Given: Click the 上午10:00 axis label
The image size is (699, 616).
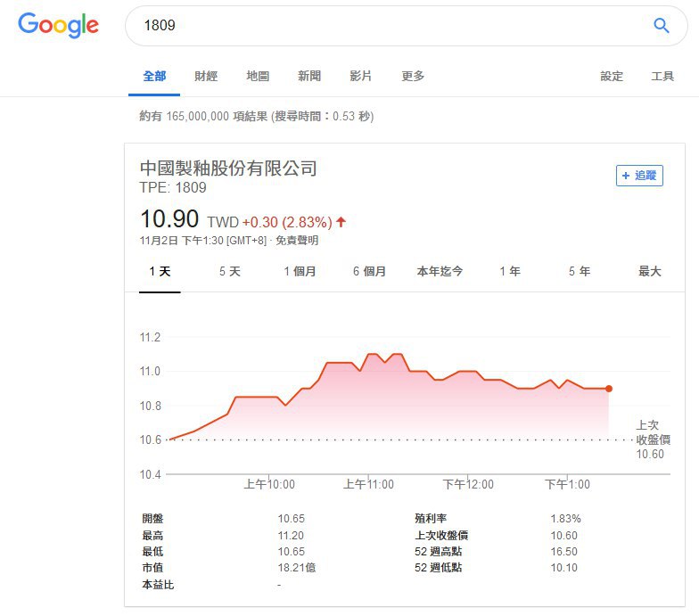Looking at the screenshot, I should [269, 485].
